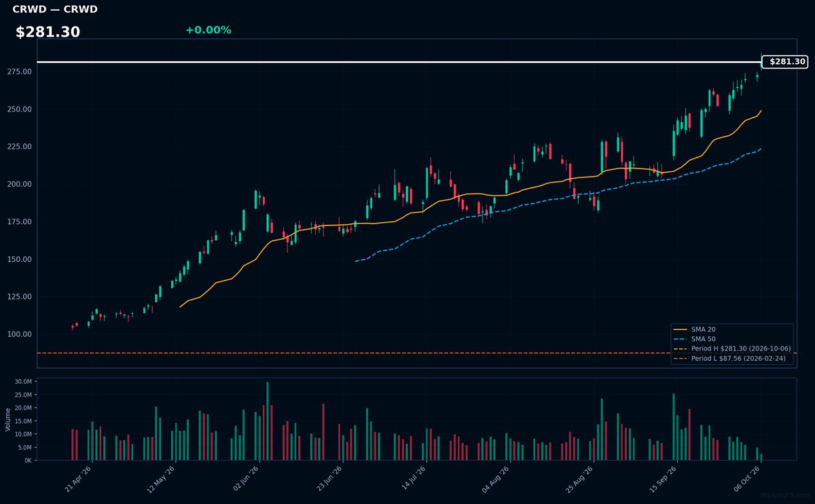Click the +0.00% change indicator
The width and height of the screenshot is (815, 504).
208,30
